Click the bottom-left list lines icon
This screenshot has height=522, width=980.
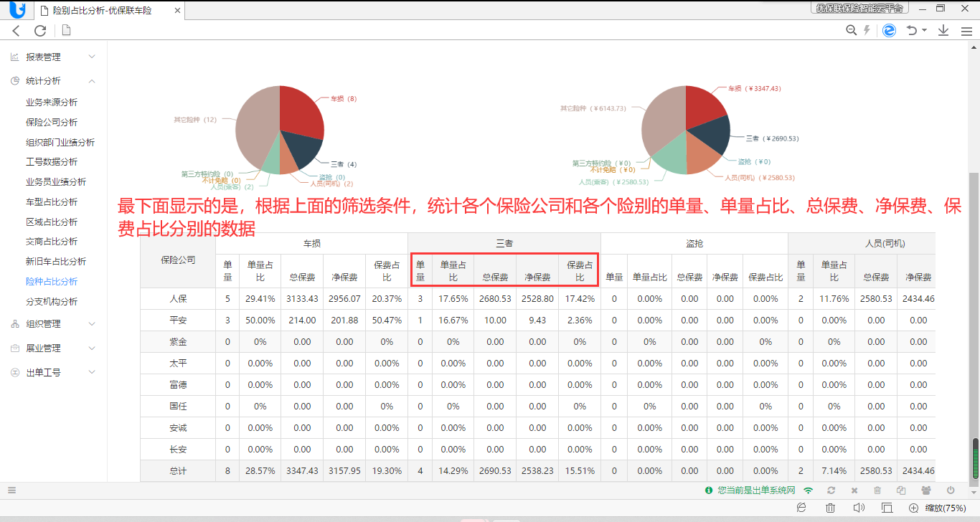pos(11,490)
